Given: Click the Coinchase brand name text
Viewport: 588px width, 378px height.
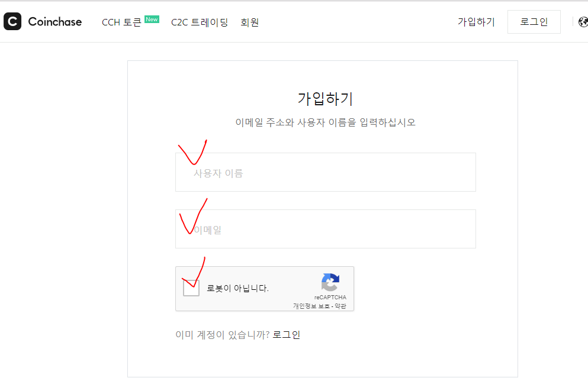Looking at the screenshot, I should (x=54, y=22).
